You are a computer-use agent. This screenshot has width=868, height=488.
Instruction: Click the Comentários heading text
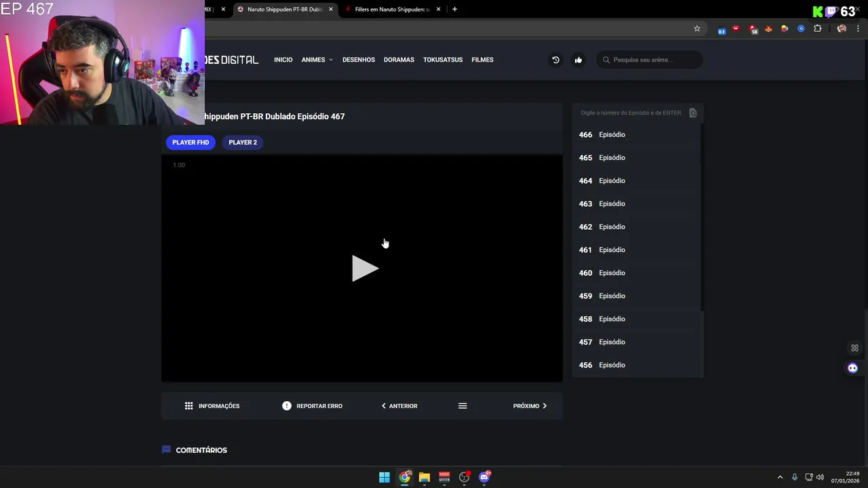click(201, 450)
